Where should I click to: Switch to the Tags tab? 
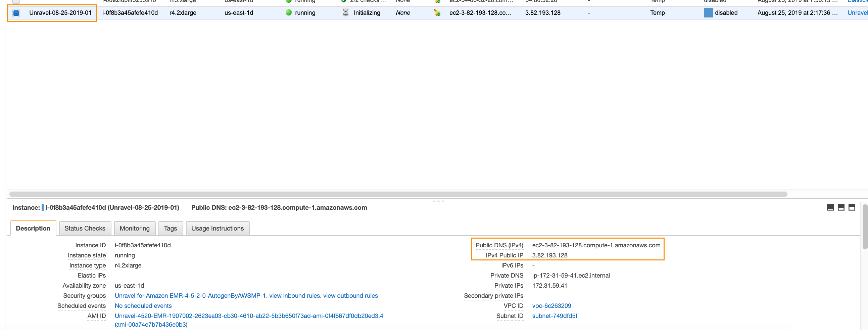171,229
